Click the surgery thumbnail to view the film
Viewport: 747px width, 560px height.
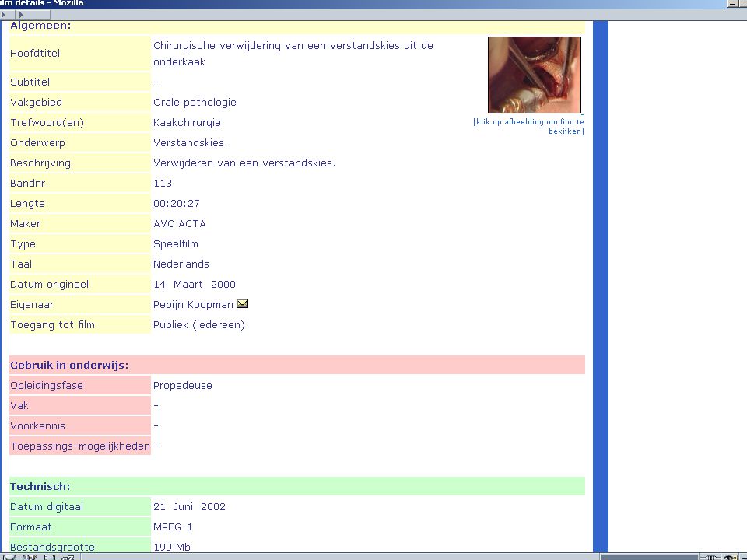click(x=534, y=75)
